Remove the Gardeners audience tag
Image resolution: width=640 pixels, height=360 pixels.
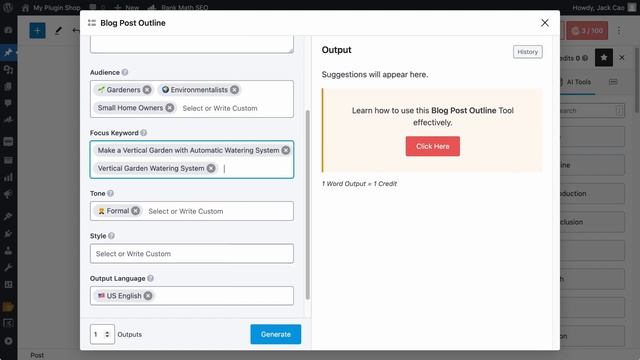pos(147,90)
